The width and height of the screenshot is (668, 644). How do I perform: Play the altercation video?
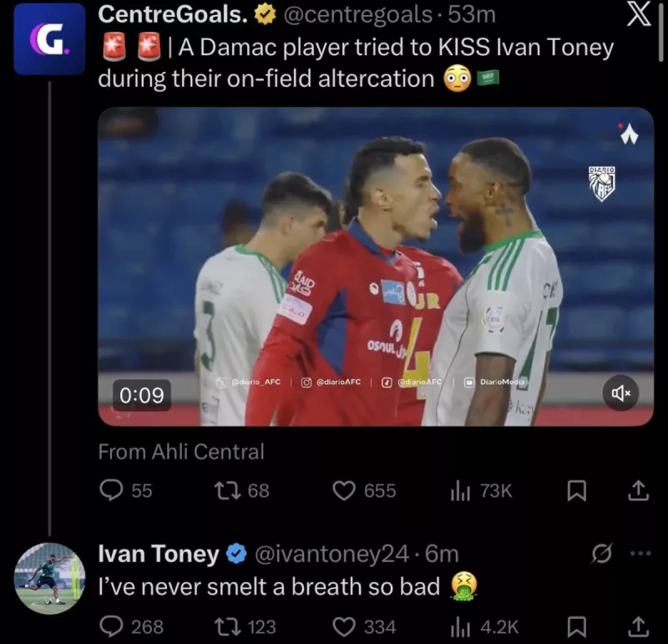[376, 266]
